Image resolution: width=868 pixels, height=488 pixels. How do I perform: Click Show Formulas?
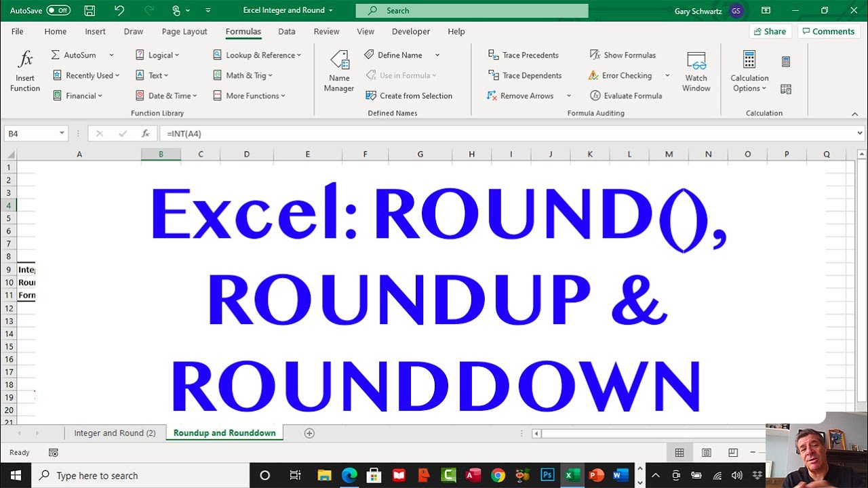pos(623,55)
